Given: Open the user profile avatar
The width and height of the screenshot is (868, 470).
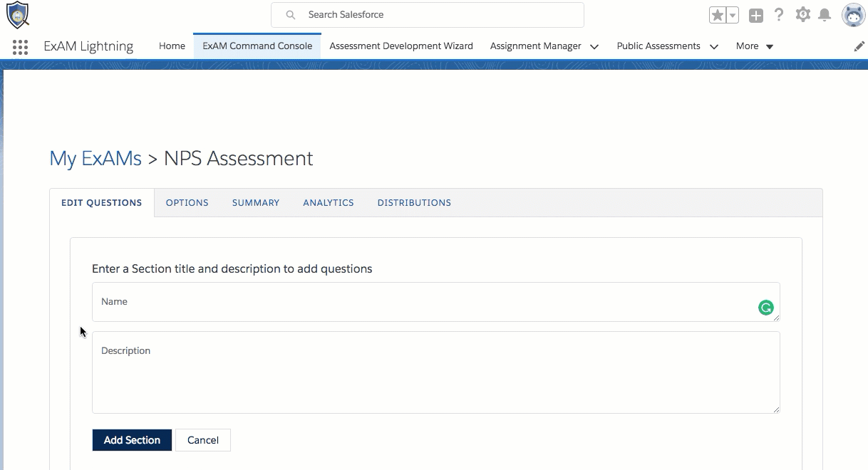Looking at the screenshot, I should point(853,15).
